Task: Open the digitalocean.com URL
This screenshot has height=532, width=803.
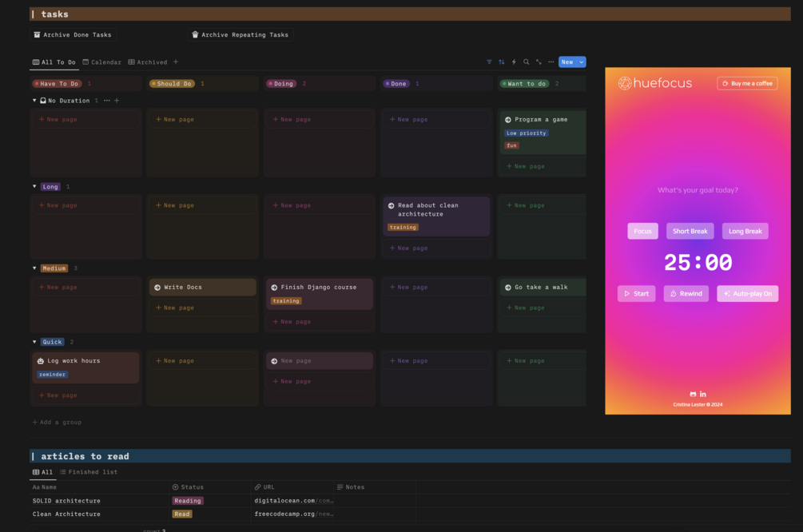Action: tap(293, 501)
